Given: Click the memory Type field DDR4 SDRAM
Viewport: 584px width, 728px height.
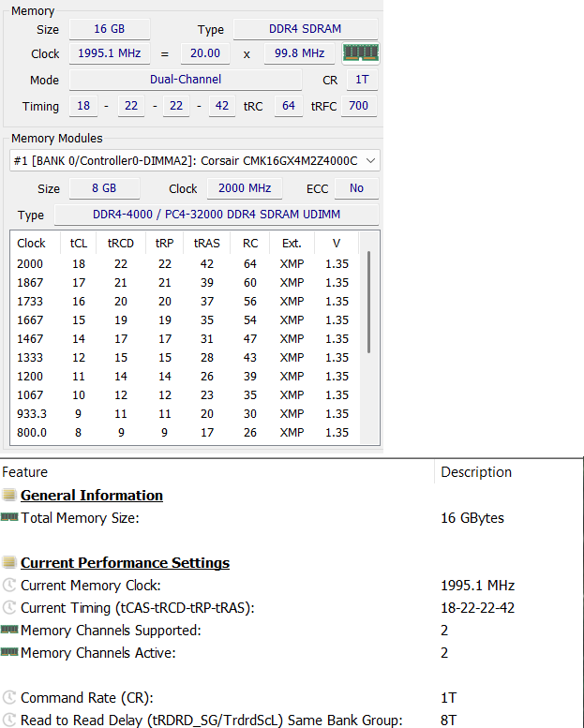Looking at the screenshot, I should [x=306, y=29].
